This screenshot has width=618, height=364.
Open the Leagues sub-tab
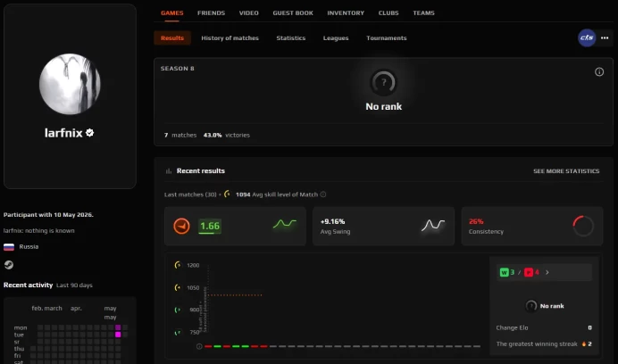tap(336, 37)
